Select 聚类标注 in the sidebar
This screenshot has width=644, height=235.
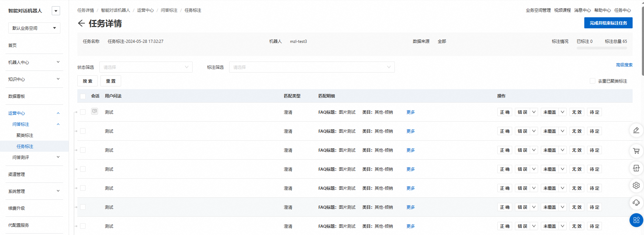click(25, 135)
